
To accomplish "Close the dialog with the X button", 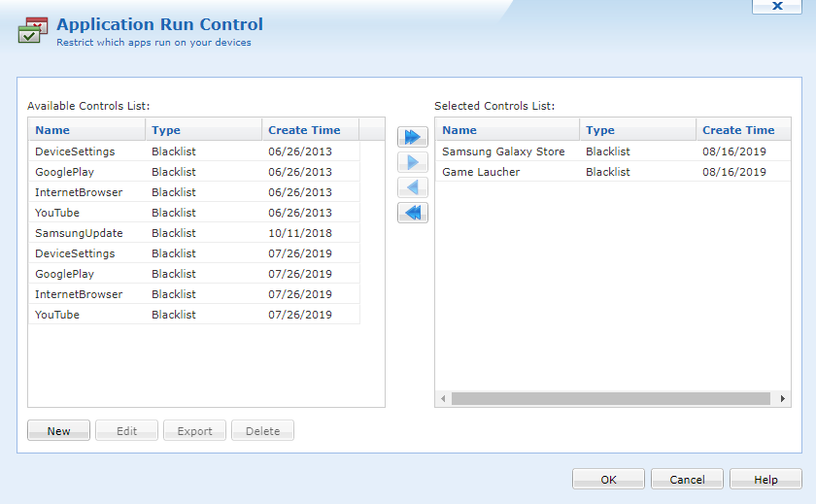I will (x=777, y=6).
